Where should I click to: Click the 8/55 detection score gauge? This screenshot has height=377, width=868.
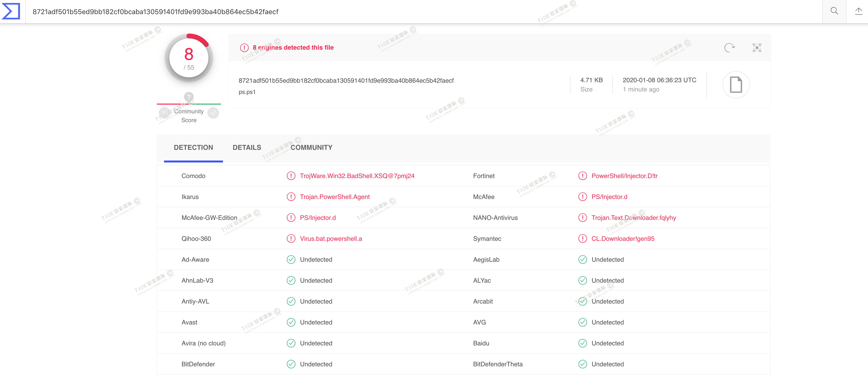(x=189, y=58)
